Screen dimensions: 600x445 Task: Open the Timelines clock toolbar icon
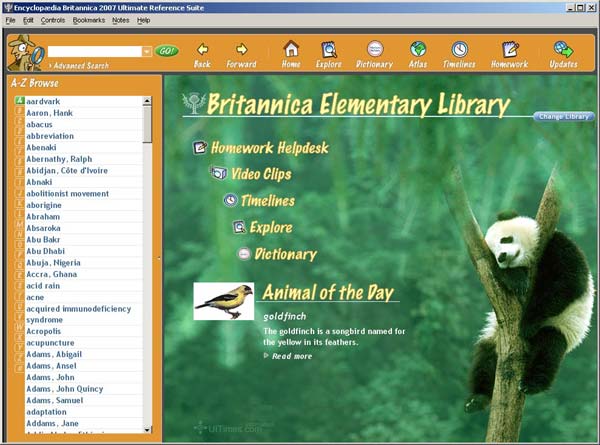pyautogui.click(x=460, y=49)
